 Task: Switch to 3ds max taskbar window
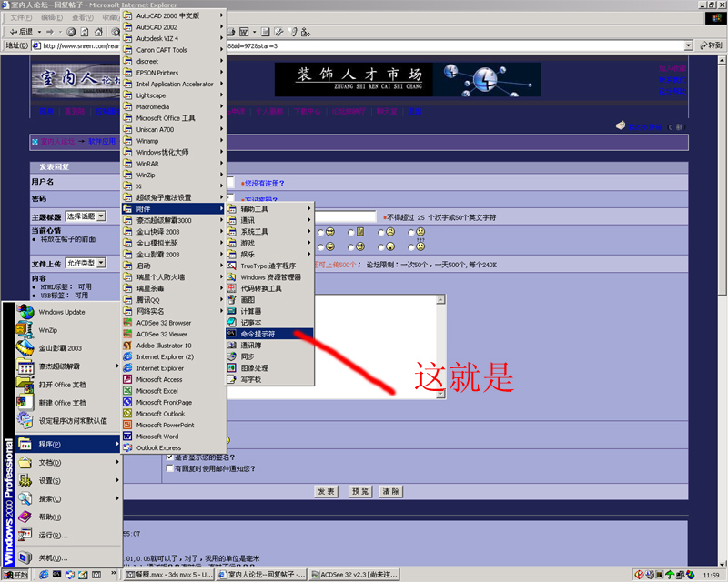(169, 575)
